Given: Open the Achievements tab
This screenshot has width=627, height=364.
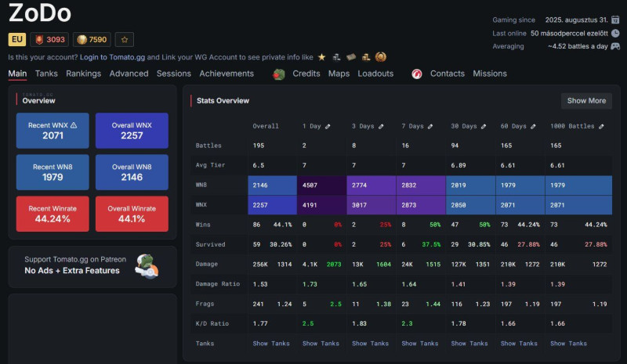Looking at the screenshot, I should point(227,74).
